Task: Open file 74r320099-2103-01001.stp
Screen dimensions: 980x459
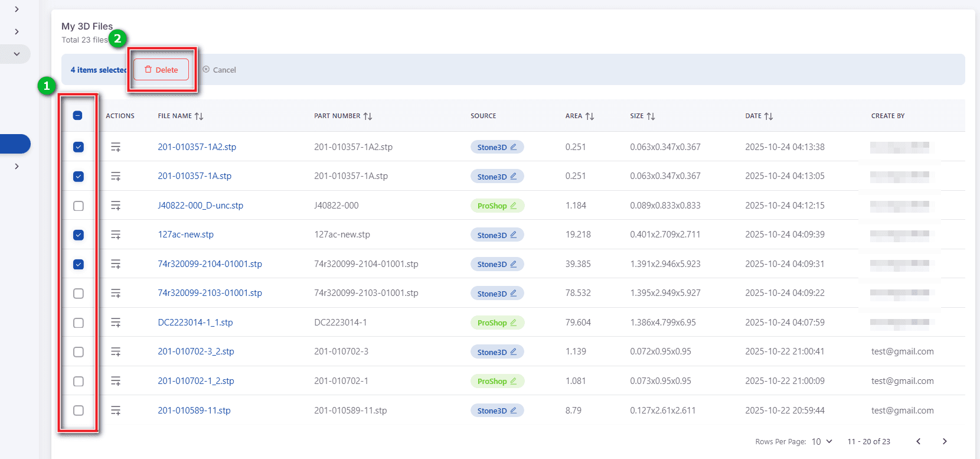Action: click(210, 293)
